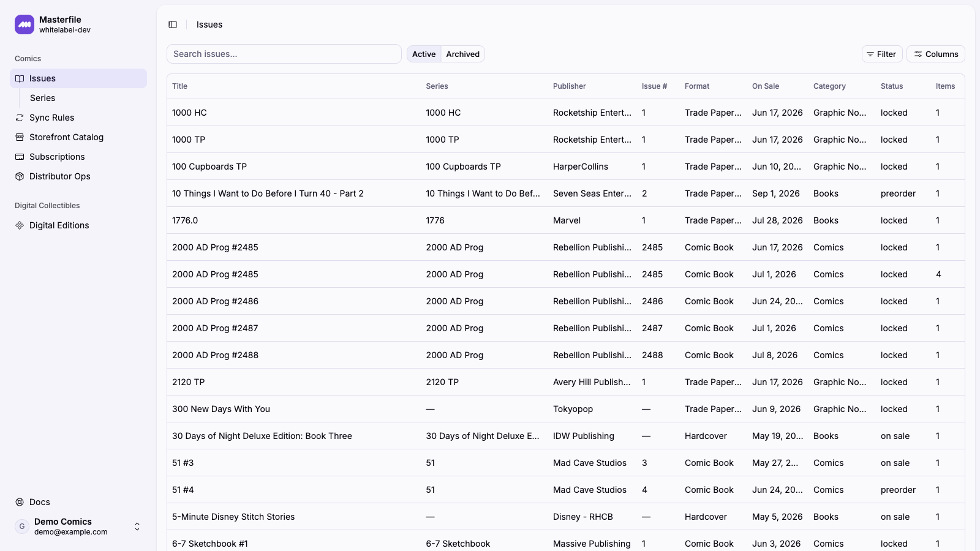Viewport: 980px width, 551px height.
Task: Select the 51 #4 issue title
Action: (x=183, y=490)
